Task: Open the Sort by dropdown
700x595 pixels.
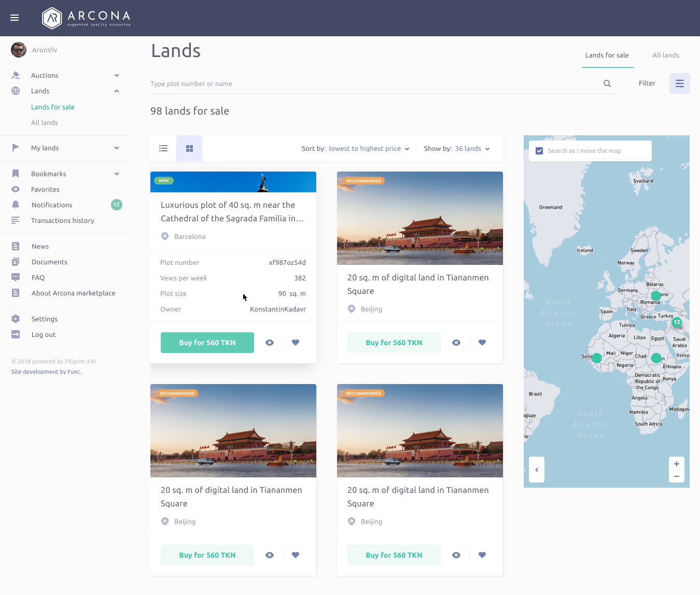Action: [x=368, y=149]
